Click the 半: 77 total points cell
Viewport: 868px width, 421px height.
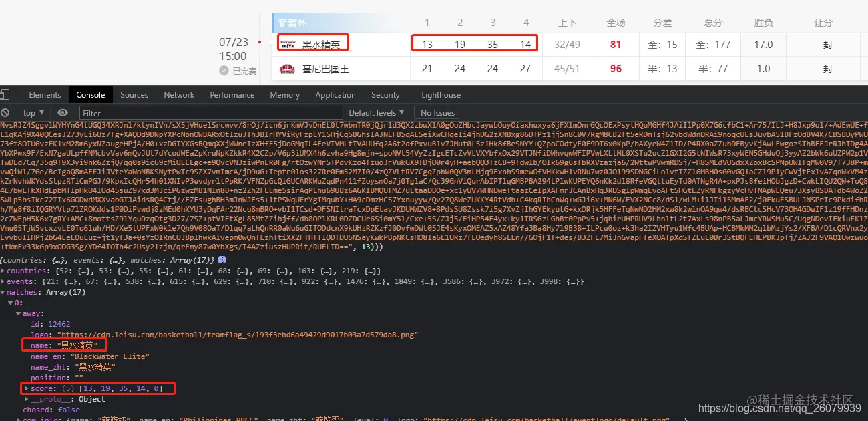(x=713, y=69)
